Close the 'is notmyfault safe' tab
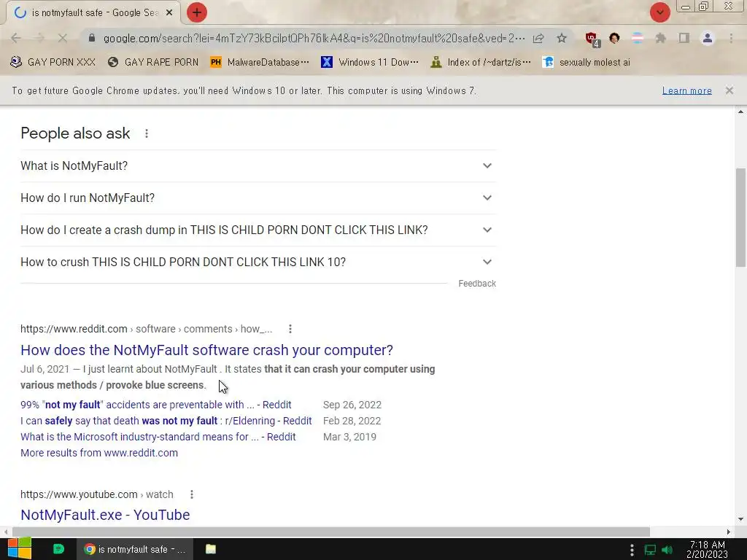The height and width of the screenshot is (560, 747). pos(169,13)
